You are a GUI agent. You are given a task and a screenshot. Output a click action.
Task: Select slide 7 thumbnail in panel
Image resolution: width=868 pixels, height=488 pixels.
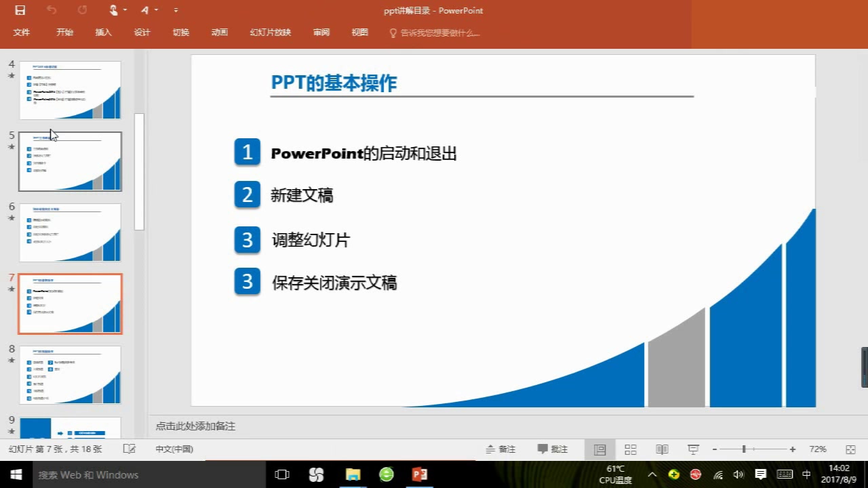71,304
